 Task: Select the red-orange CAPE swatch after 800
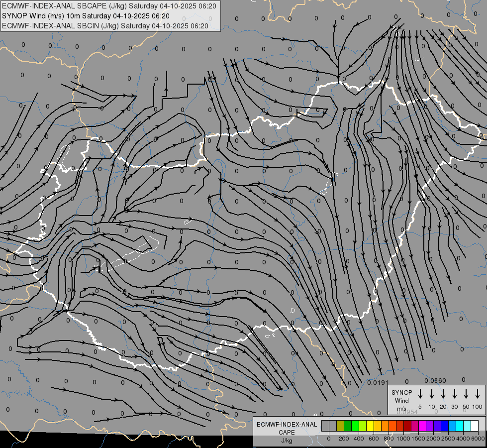tap(392, 426)
